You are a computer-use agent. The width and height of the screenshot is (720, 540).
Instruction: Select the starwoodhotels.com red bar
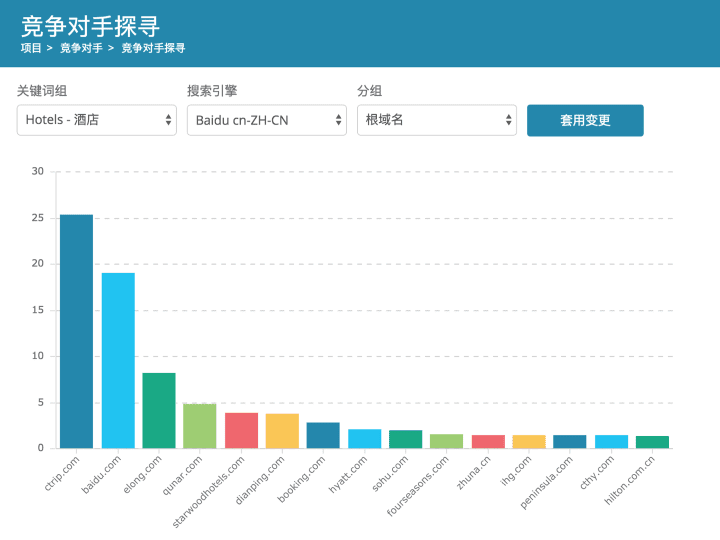pos(242,431)
